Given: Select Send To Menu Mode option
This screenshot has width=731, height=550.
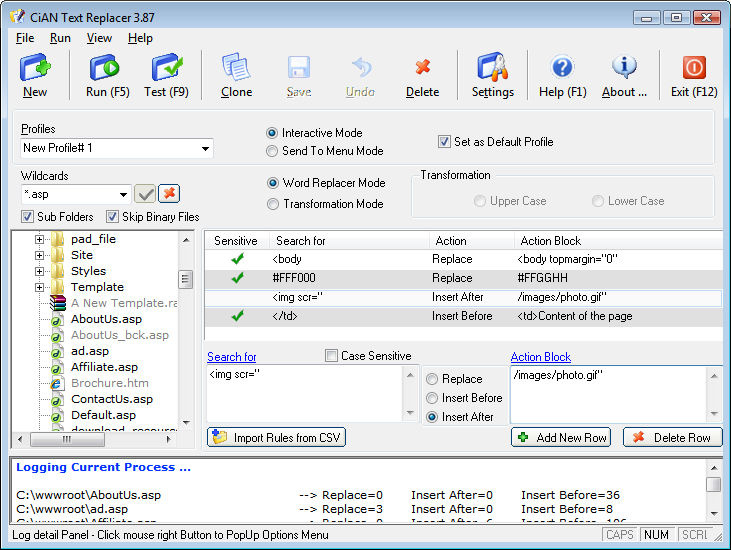Looking at the screenshot, I should point(272,151).
